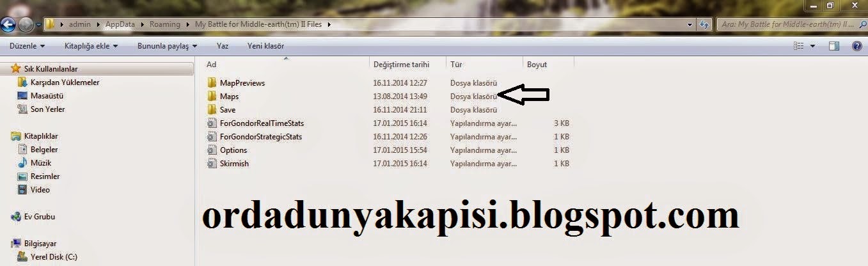This screenshot has width=868, height=266.
Task: Open the Belgeler library
Action: 44,150
